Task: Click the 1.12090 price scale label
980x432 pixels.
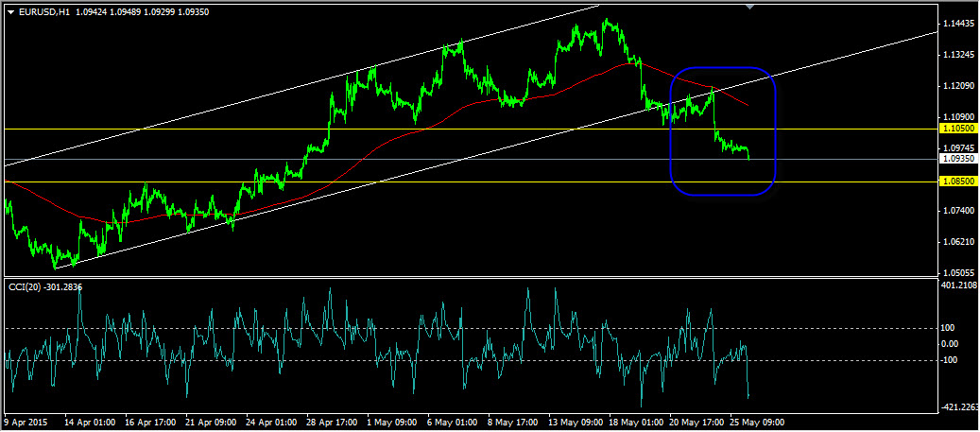Action: pos(959,86)
